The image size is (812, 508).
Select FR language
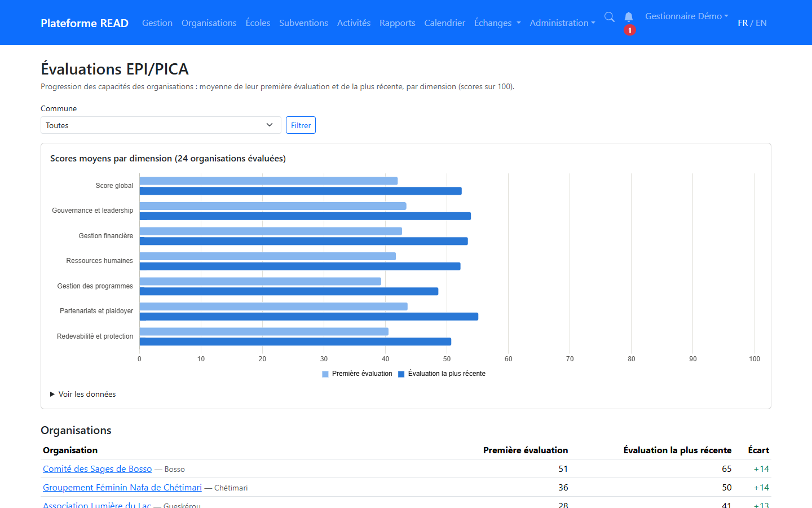point(743,23)
